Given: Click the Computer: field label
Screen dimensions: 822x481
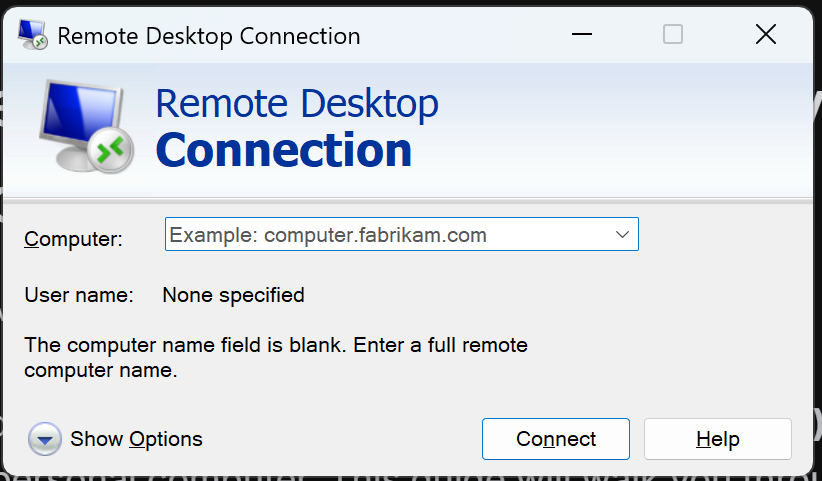Looking at the screenshot, I should pos(73,239).
